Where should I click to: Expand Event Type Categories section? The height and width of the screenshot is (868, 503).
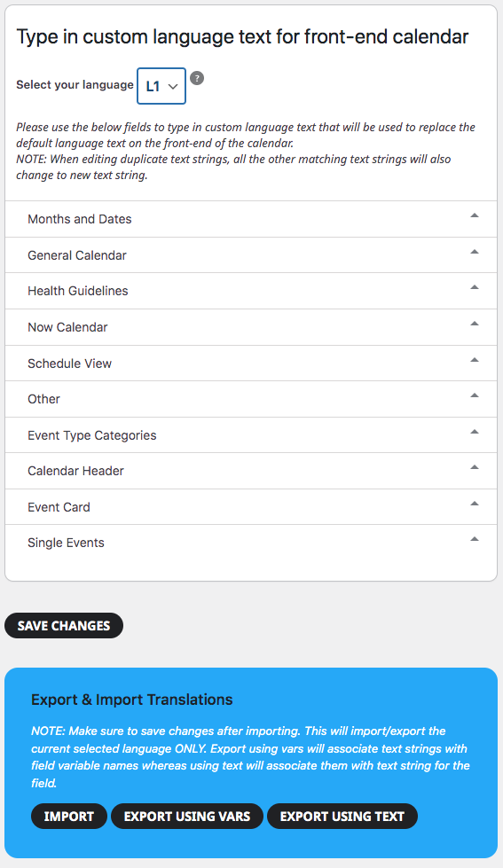point(251,435)
